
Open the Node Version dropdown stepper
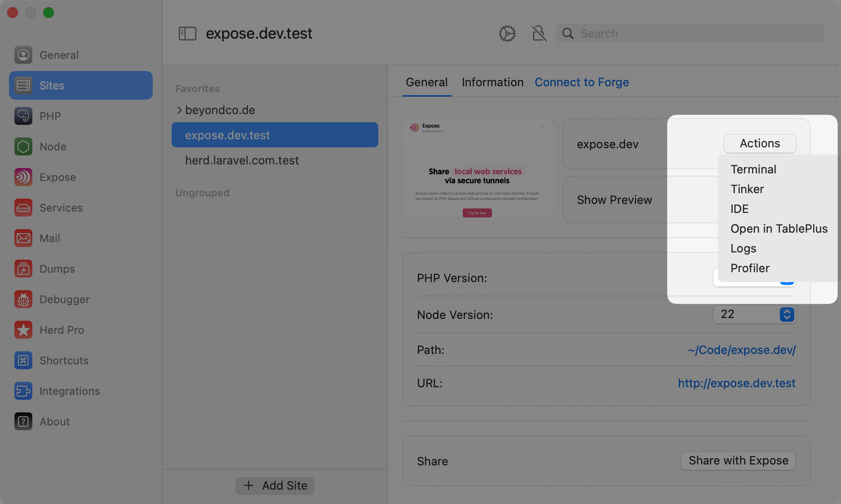pyautogui.click(x=787, y=314)
